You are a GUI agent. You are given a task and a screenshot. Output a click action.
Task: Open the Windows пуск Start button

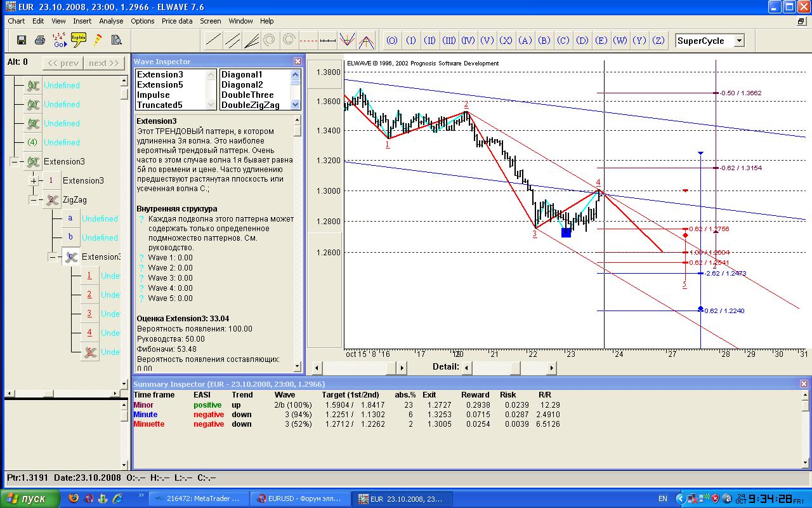tap(30, 498)
